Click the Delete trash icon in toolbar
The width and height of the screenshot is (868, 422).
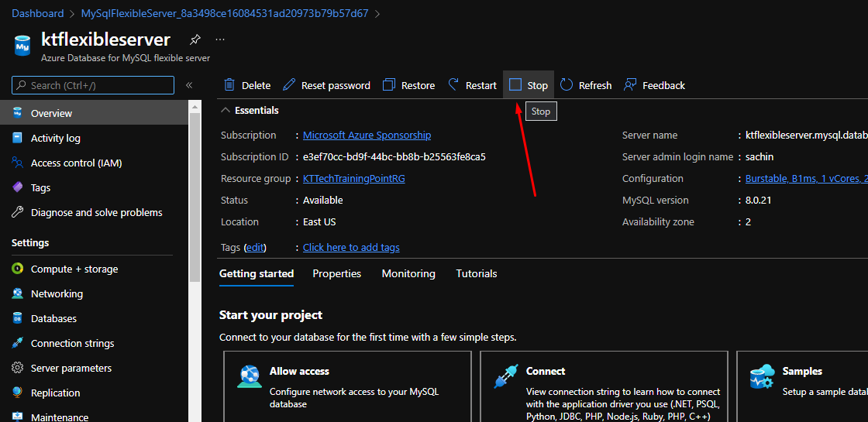coord(229,85)
